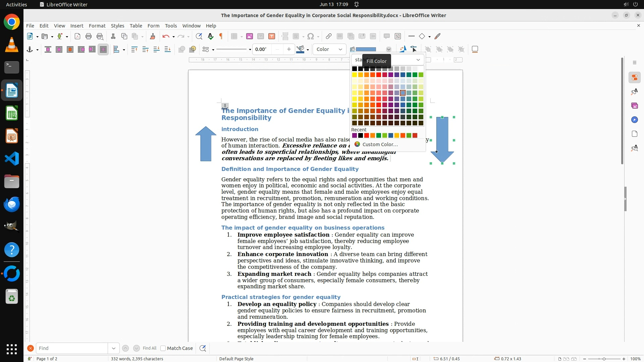
Task: Click the Insert Text Box icon
Action: [272, 36]
